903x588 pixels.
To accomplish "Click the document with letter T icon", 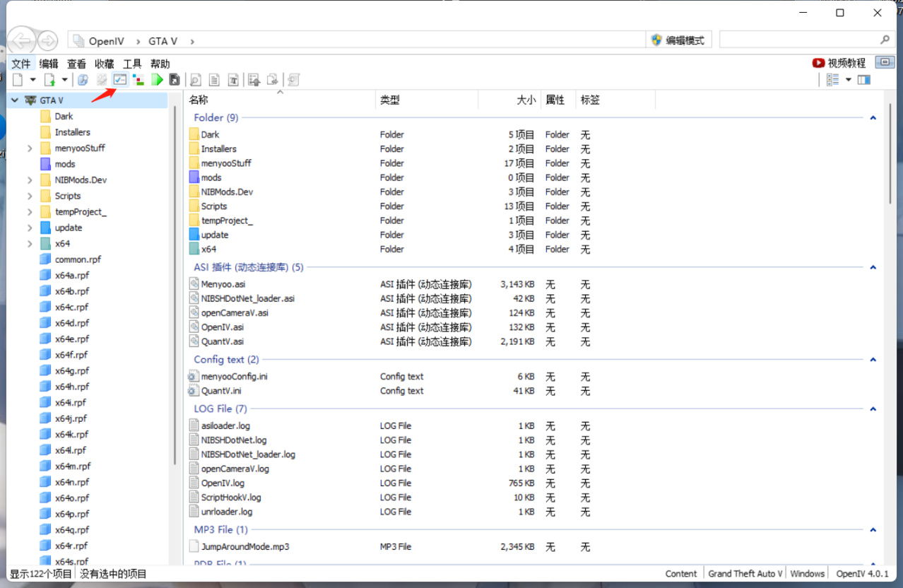I will [233, 80].
